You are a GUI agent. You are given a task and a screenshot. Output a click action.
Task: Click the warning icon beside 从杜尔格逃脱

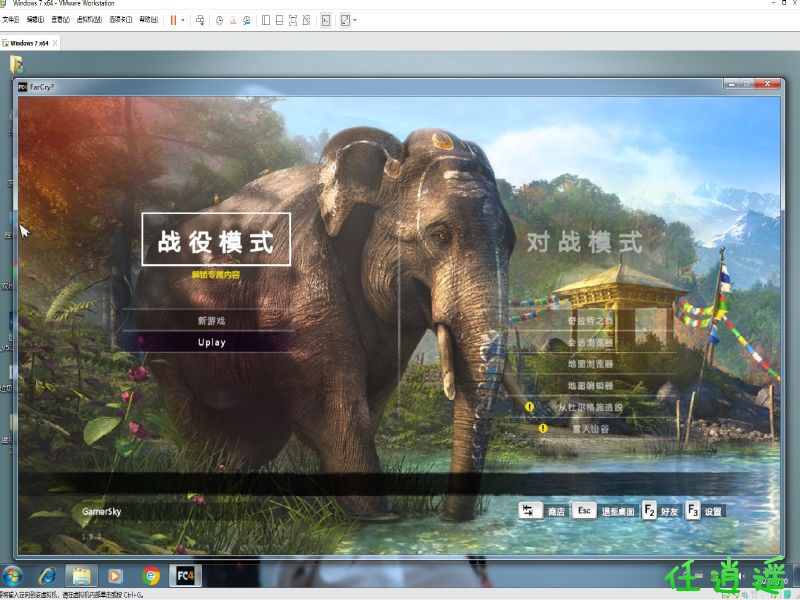click(530, 407)
